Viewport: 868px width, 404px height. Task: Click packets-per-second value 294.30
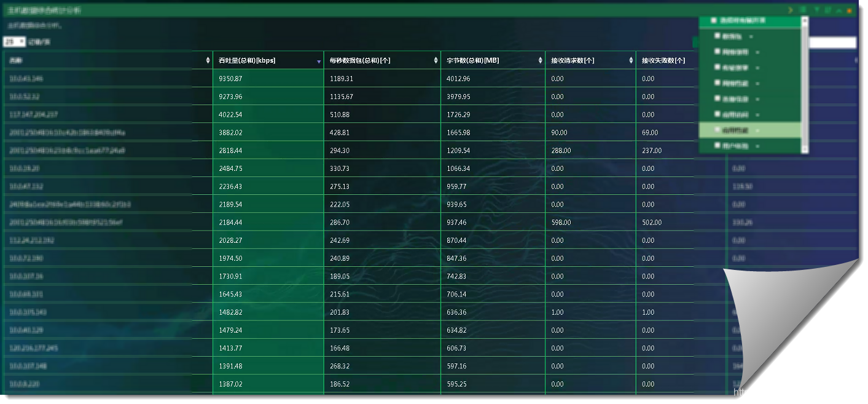coord(340,150)
